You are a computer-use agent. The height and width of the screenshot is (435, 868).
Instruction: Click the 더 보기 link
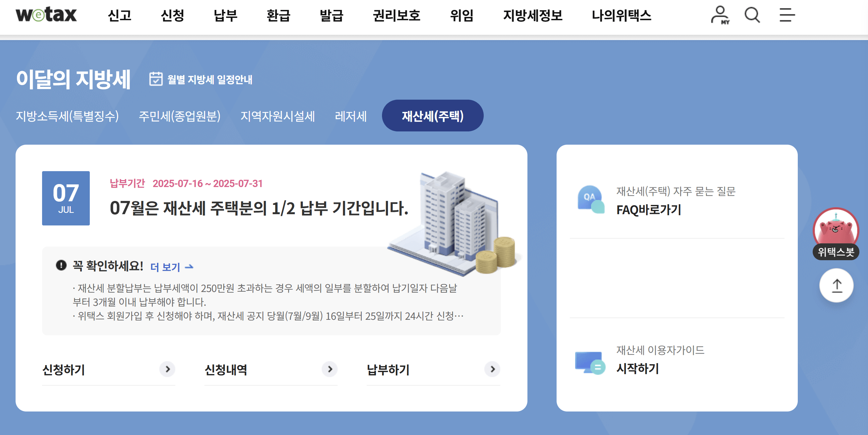[x=172, y=267]
